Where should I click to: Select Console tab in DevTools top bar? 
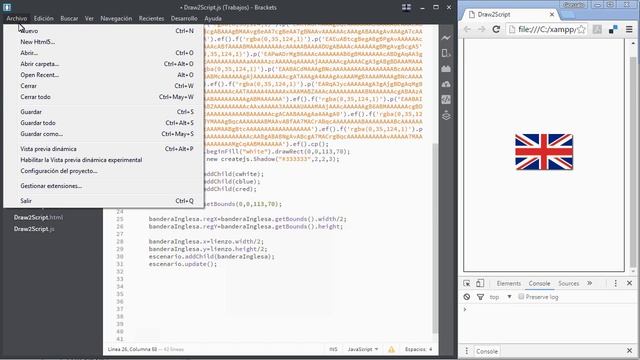click(539, 283)
